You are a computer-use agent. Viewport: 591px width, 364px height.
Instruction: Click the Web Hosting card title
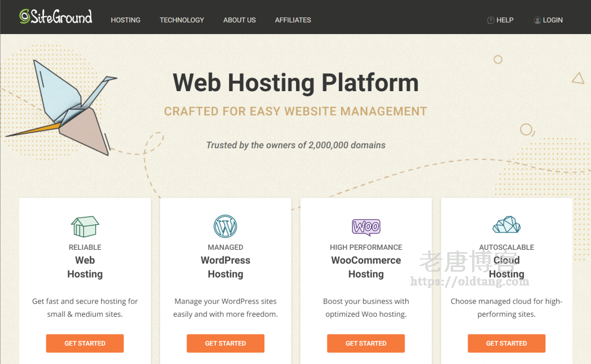coord(85,267)
